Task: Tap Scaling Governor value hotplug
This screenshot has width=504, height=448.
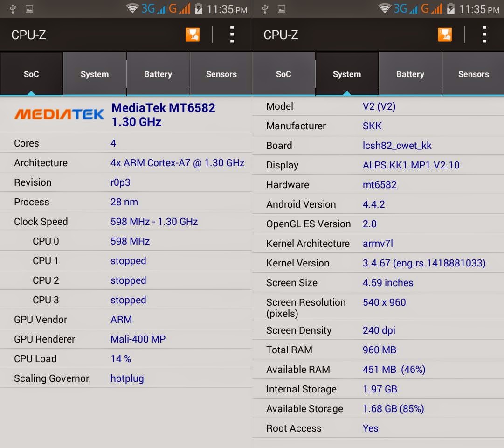Action: tap(127, 379)
